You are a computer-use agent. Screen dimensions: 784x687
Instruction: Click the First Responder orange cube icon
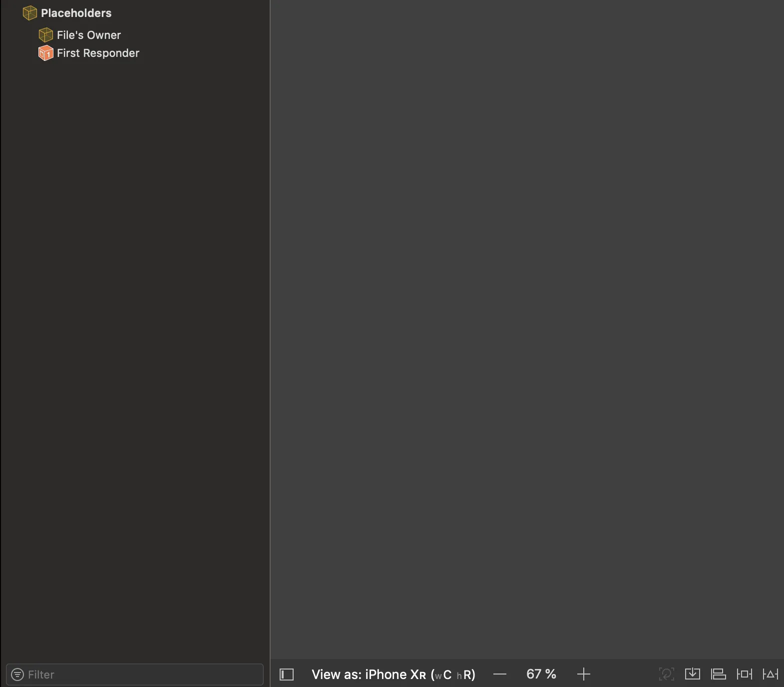pos(46,53)
